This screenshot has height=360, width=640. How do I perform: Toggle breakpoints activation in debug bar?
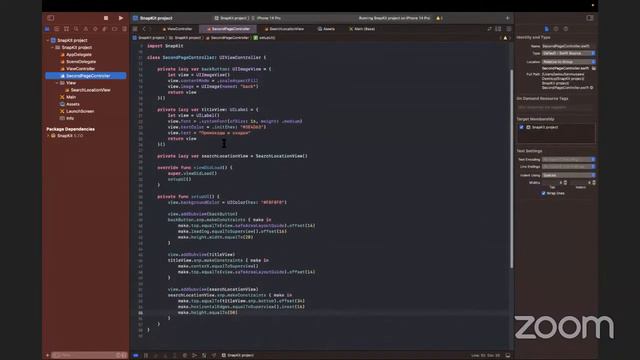coord(136,356)
